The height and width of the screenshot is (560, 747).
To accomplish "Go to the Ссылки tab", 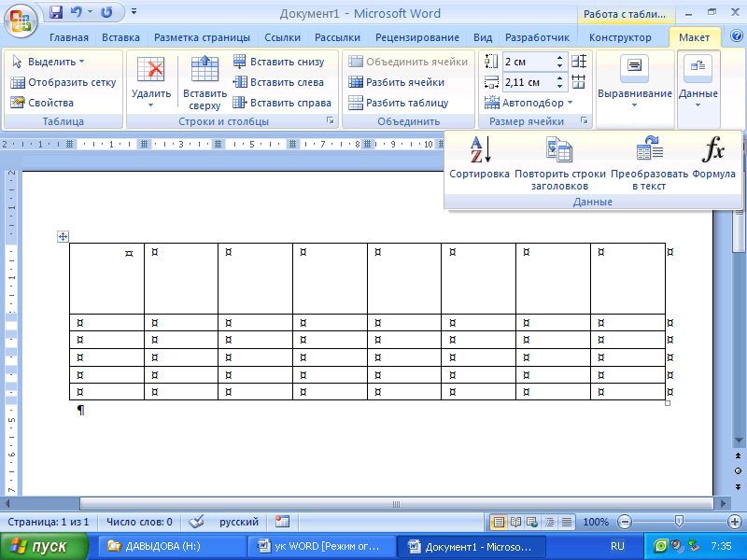I will [283, 37].
